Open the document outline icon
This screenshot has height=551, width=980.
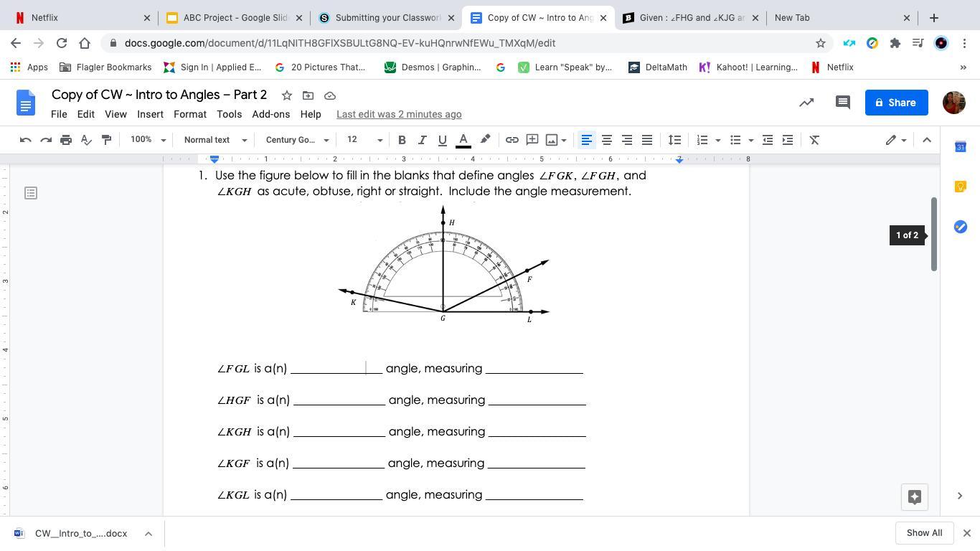[31, 193]
